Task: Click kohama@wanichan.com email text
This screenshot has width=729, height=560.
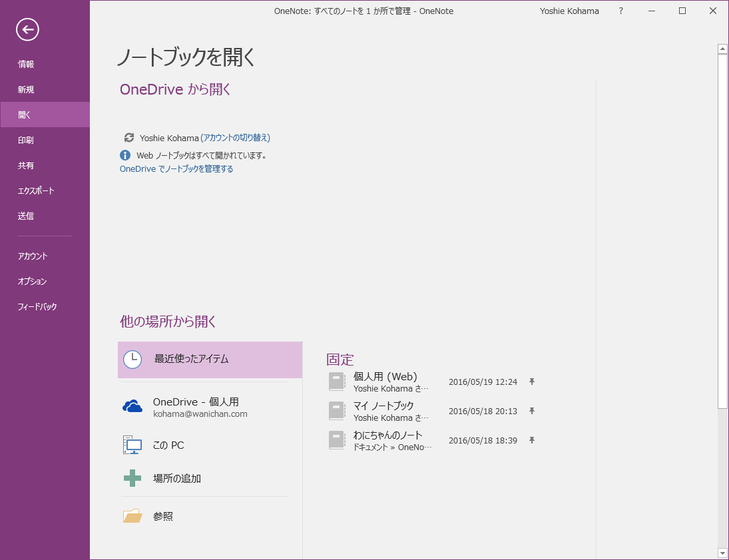Action: pyautogui.click(x=200, y=414)
